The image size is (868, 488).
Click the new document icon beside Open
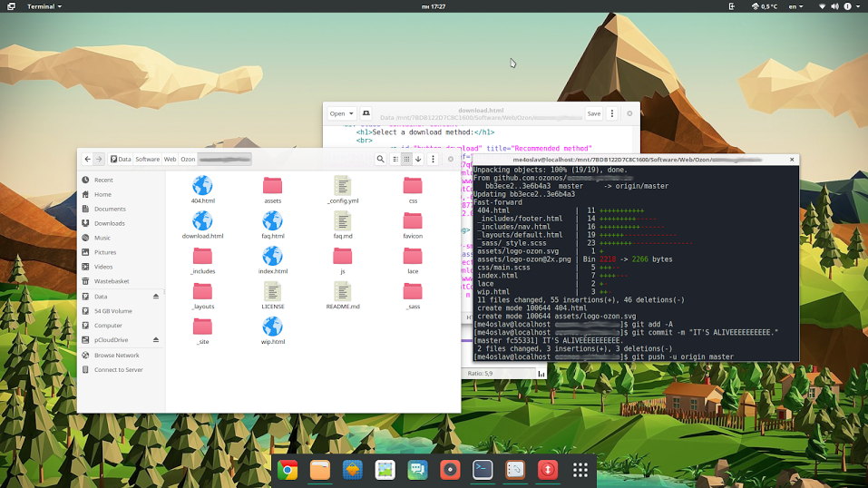pyautogui.click(x=366, y=113)
